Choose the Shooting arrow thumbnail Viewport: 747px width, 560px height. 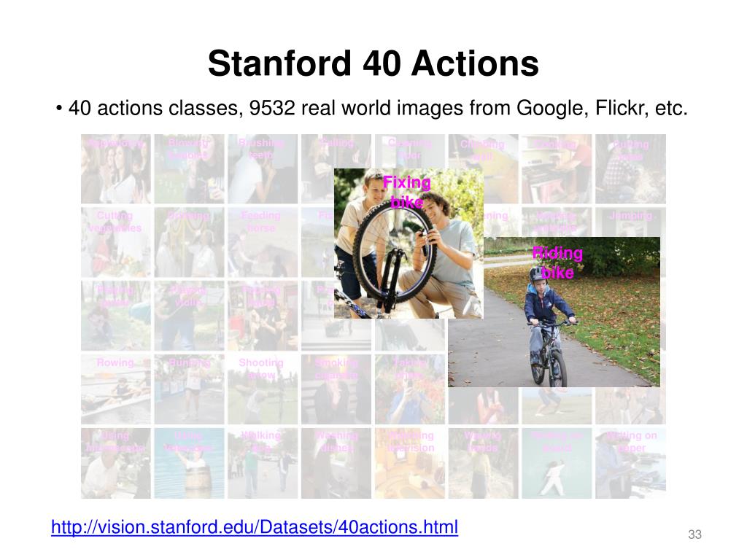pyautogui.click(x=263, y=389)
